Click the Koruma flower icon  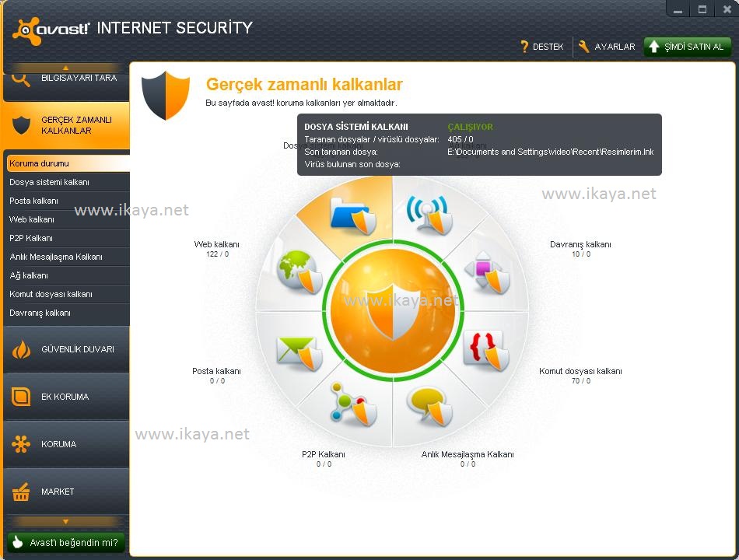pyautogui.click(x=21, y=444)
